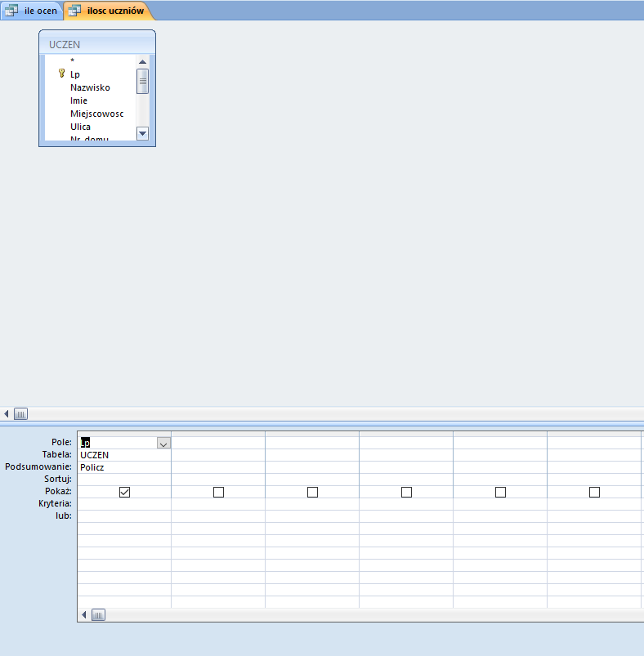Select the "ilosc uczniów" query tab

114,11
